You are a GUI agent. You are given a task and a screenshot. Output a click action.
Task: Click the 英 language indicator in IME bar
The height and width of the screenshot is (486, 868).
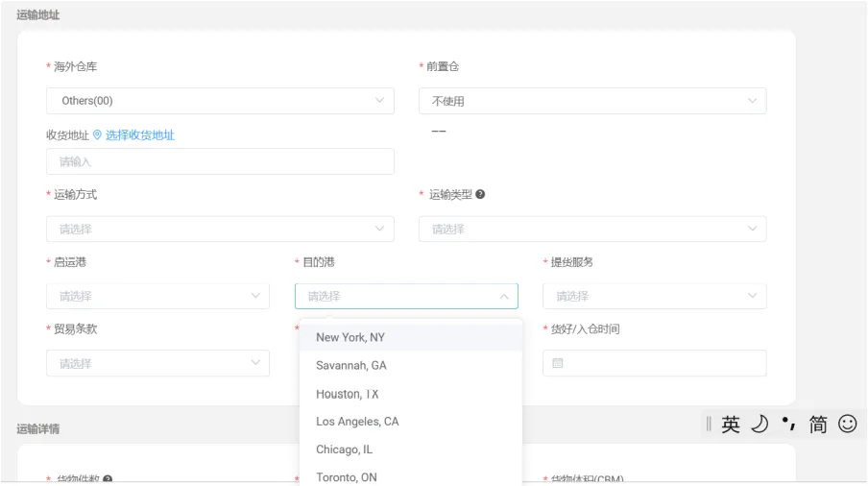[x=731, y=425]
